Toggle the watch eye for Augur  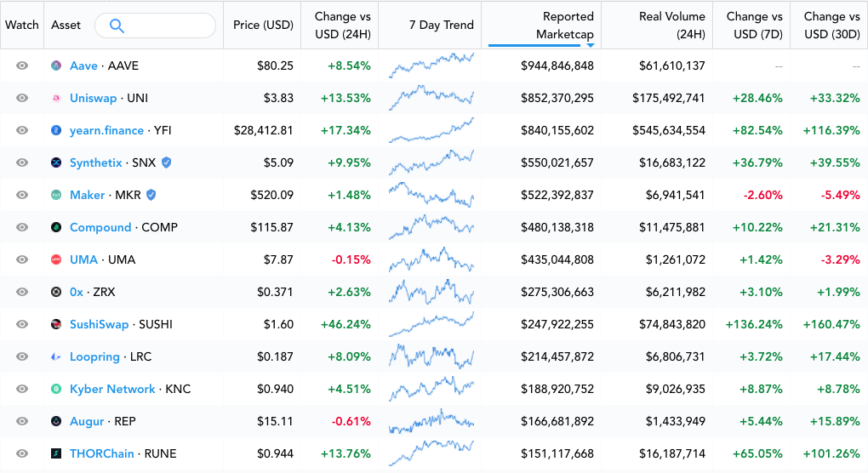[22, 421]
